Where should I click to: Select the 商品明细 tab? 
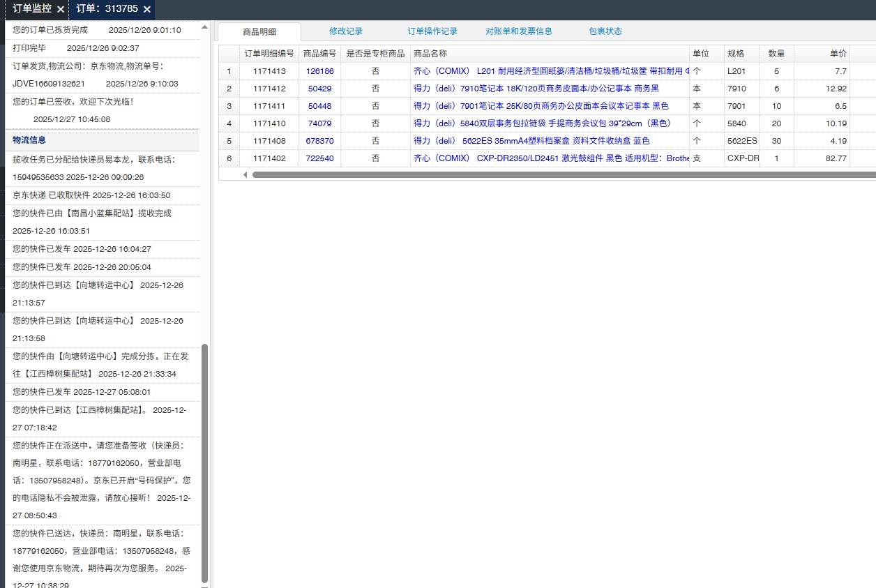point(259,31)
